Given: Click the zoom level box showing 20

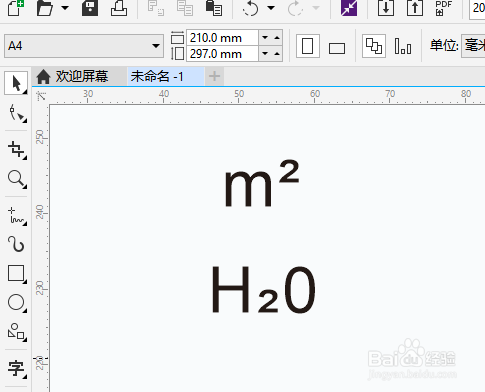Looking at the screenshot, I should pos(477,9).
